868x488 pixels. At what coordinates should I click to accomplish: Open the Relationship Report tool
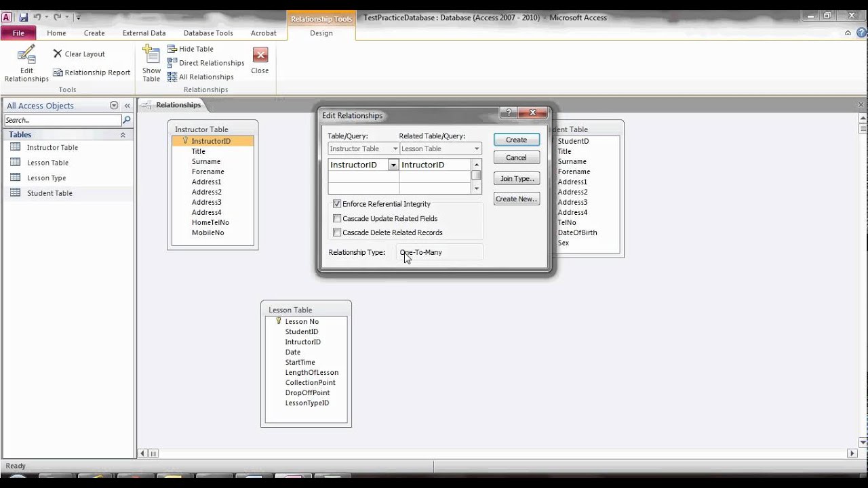[x=92, y=73]
